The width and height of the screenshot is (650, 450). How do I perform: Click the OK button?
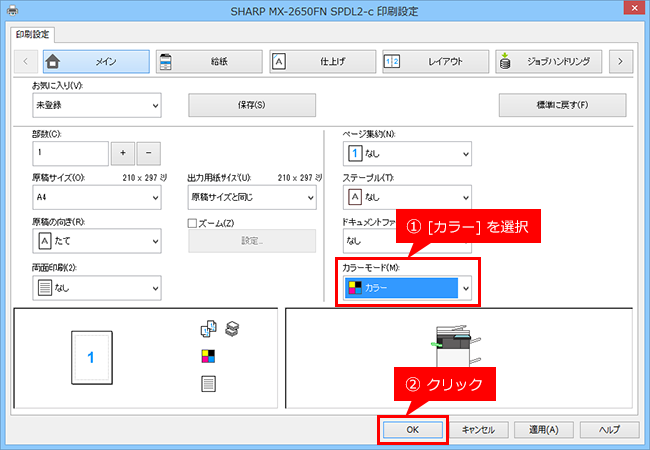point(412,430)
